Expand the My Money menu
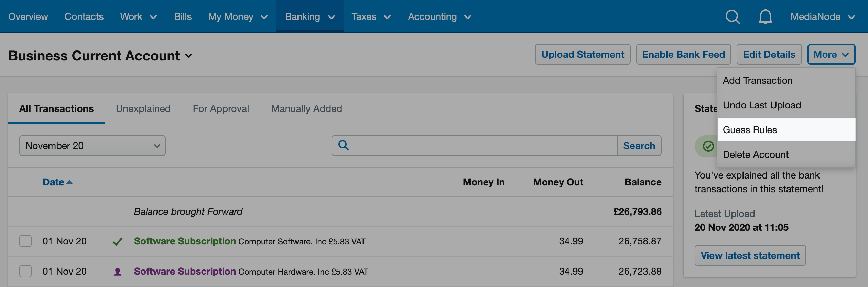Viewport: 868px width, 287px height. tap(238, 16)
